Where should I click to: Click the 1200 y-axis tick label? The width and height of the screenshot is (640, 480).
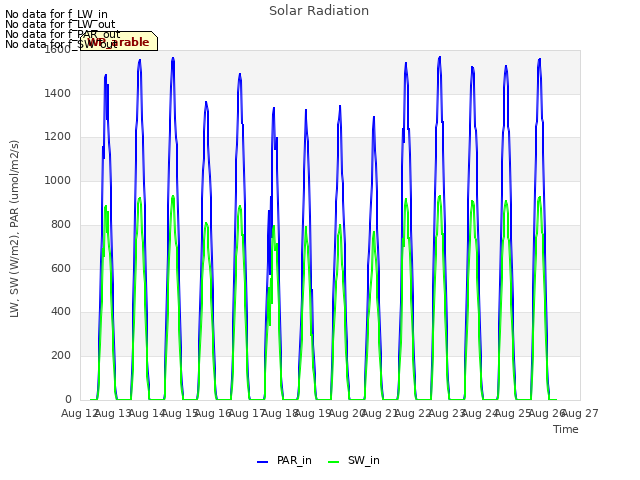pyautogui.click(x=58, y=137)
